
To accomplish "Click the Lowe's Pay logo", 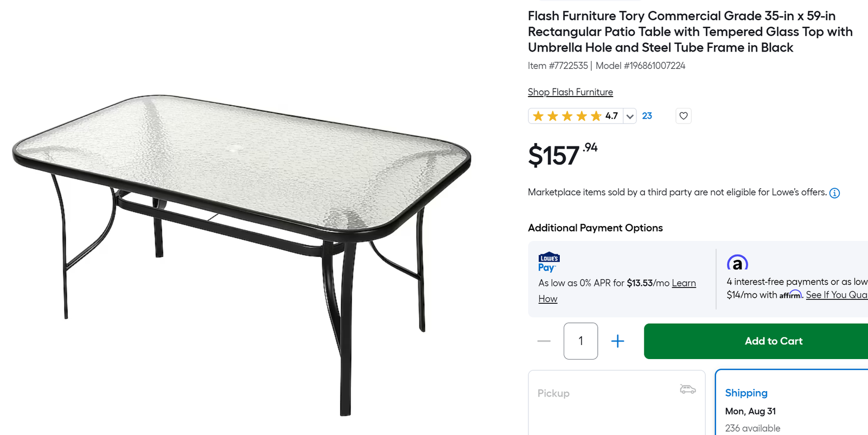I will click(549, 262).
